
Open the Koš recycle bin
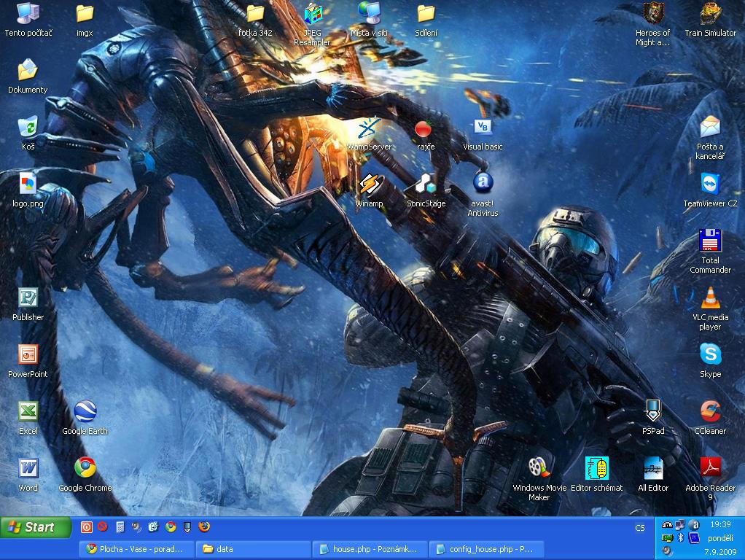click(x=28, y=133)
